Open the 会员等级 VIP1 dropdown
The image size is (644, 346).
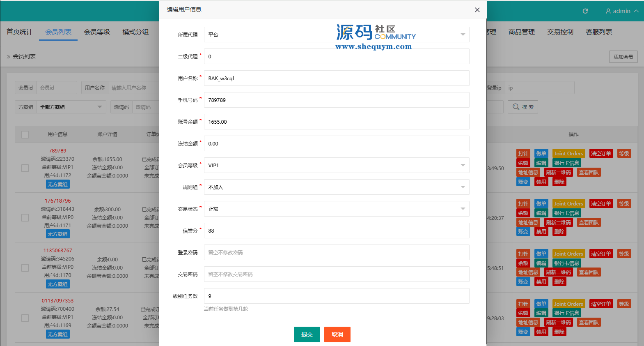337,165
